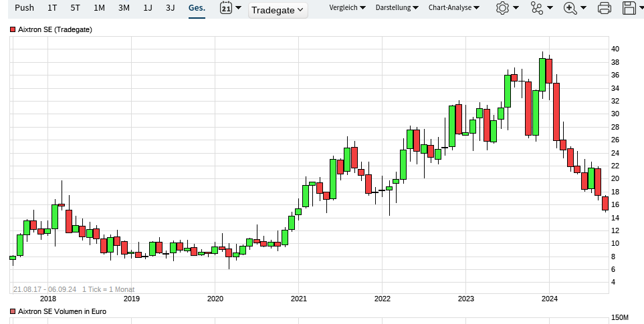Click the 2019 axis label

tap(132, 299)
